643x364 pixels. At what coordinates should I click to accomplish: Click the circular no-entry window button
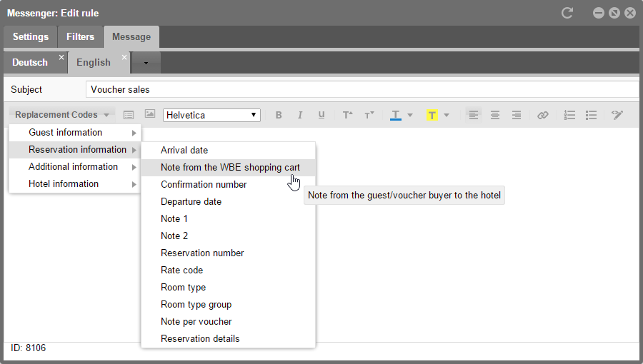[x=614, y=13]
